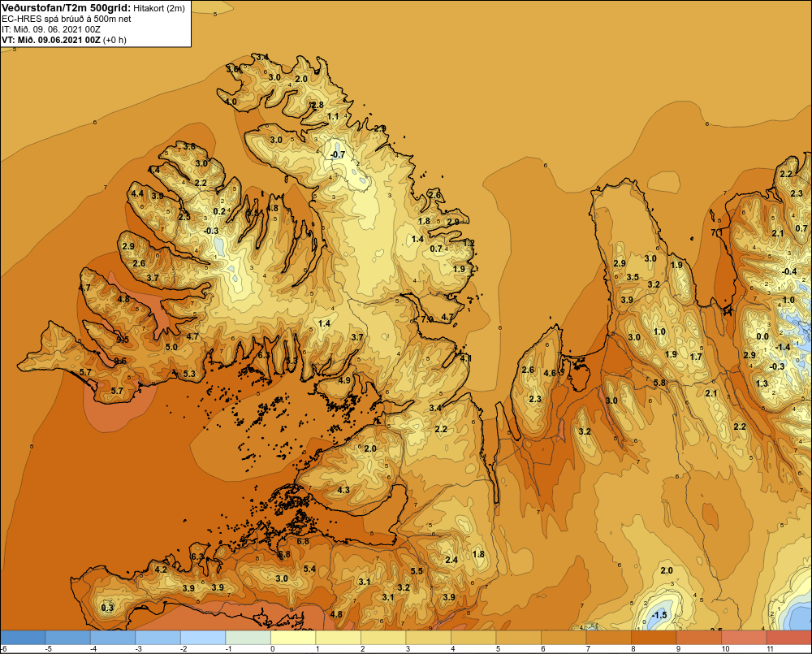Click the legend swatch between -3 and -2

pos(158,638)
